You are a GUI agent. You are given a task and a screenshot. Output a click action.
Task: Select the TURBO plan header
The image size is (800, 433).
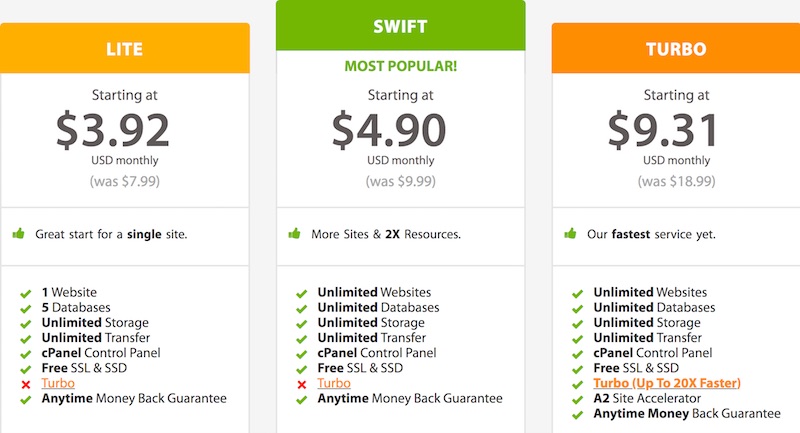point(676,48)
